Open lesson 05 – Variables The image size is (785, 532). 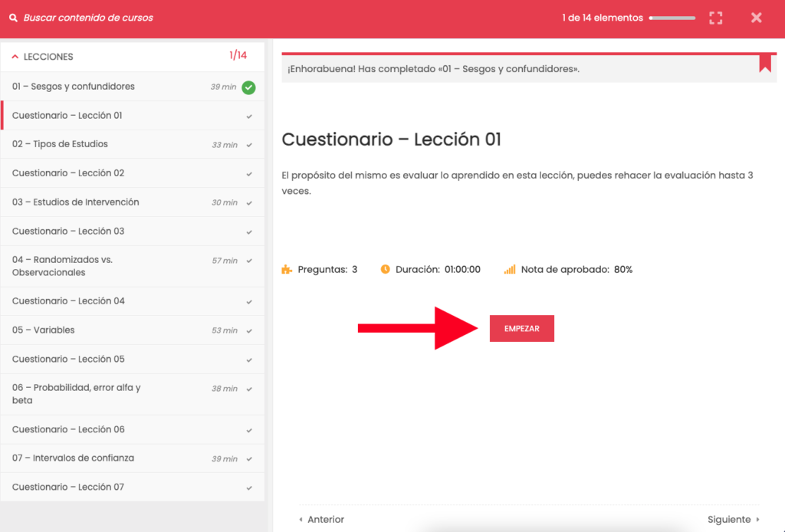pyautogui.click(x=43, y=330)
